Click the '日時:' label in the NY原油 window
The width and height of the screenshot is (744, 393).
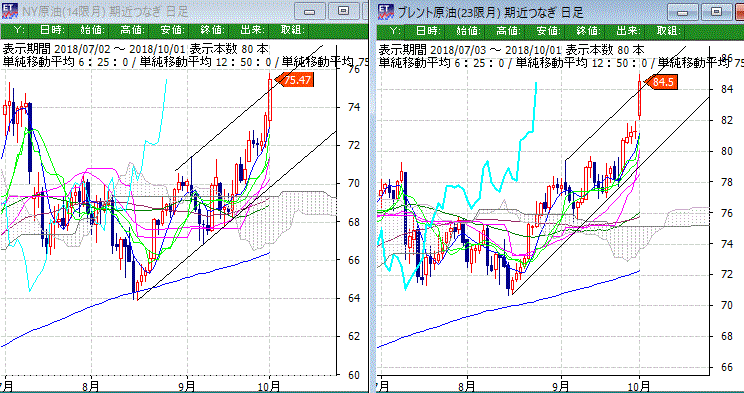click(x=52, y=31)
